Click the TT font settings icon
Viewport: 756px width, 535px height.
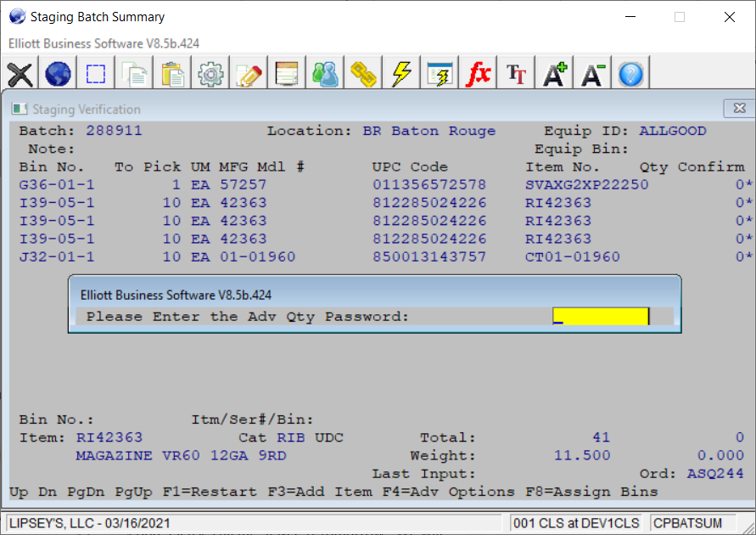coord(516,74)
